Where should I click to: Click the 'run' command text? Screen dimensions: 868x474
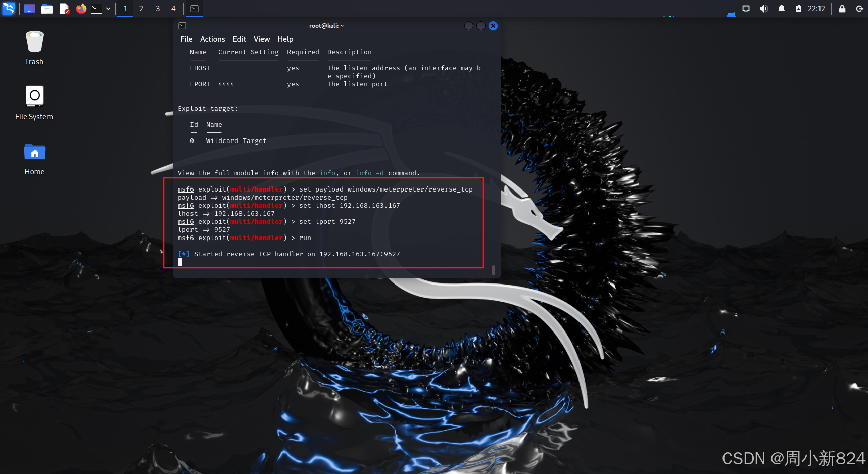305,238
